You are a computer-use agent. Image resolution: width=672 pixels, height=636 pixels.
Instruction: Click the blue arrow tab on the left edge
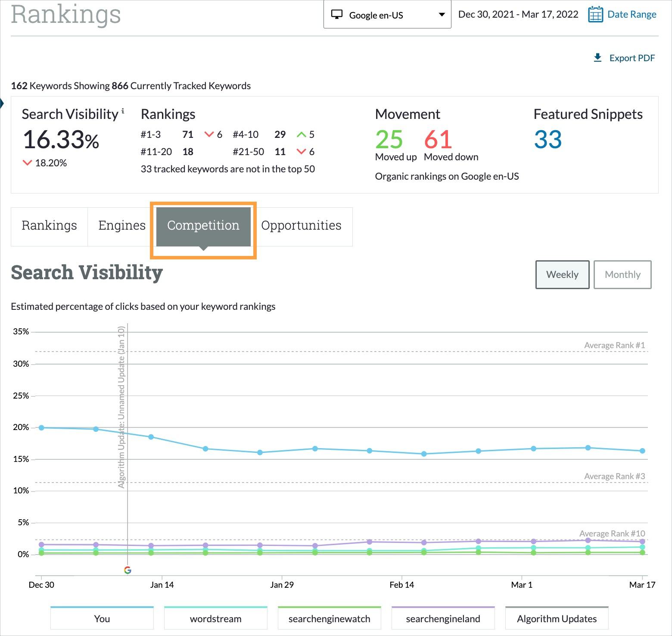[3, 103]
